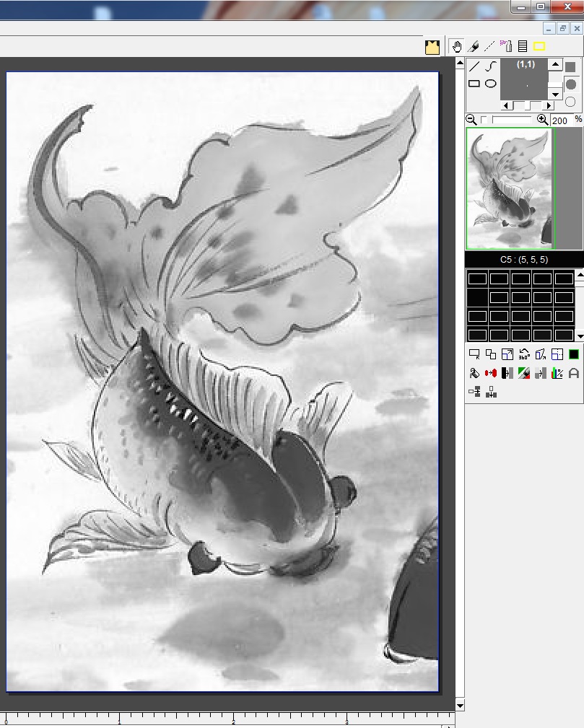This screenshot has height=728, width=584.
Task: Select the text A tool
Action: (574, 373)
